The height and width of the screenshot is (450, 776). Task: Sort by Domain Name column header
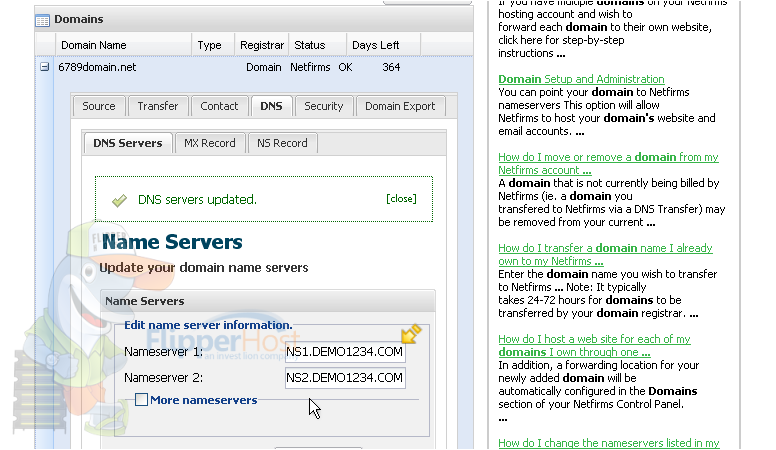pyautogui.click(x=124, y=45)
